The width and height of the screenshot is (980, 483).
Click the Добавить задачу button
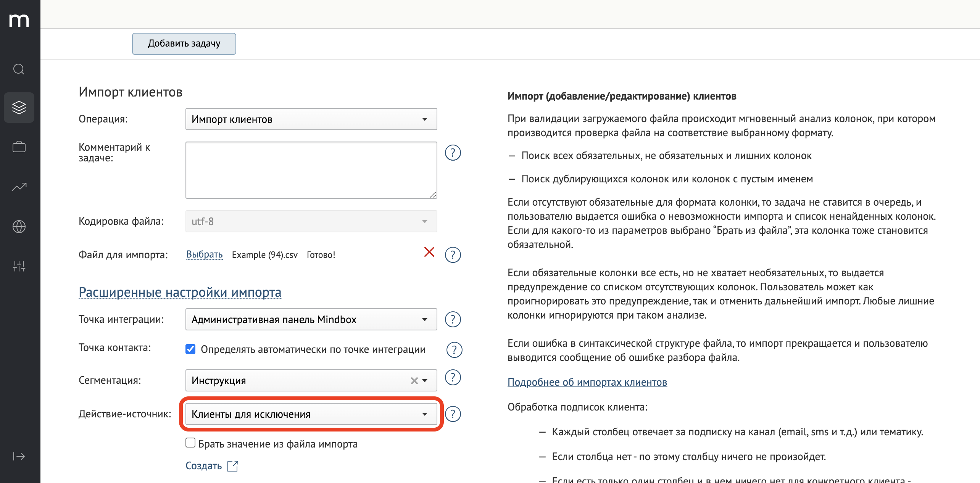coord(184,43)
